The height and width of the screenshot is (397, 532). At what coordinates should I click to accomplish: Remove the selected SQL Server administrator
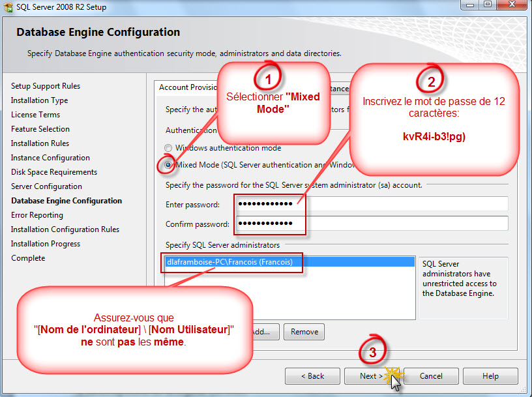(x=304, y=331)
